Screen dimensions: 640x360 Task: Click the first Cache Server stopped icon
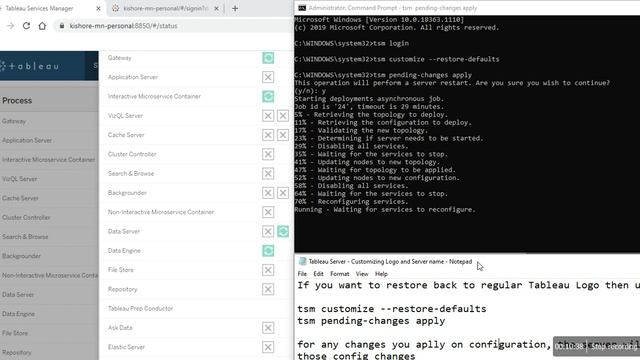pos(268,135)
